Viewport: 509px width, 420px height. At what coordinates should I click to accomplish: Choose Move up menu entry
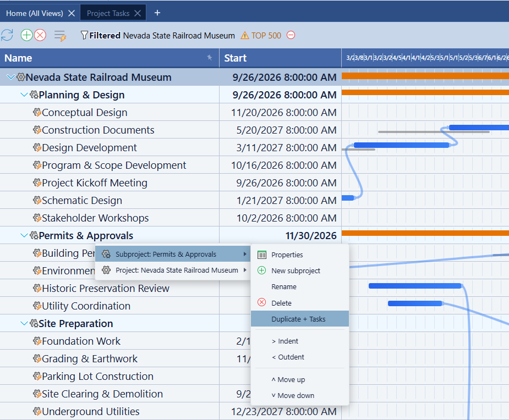[299, 379]
